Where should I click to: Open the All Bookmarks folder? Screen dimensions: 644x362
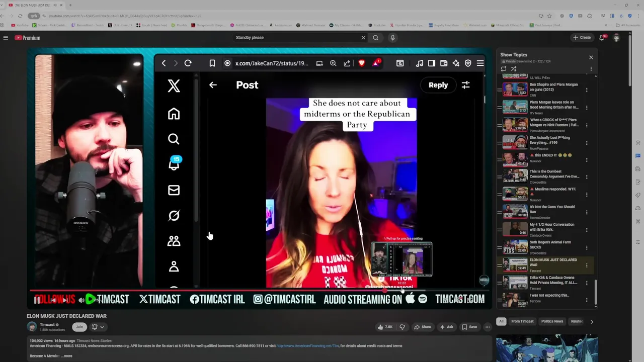(x=629, y=25)
